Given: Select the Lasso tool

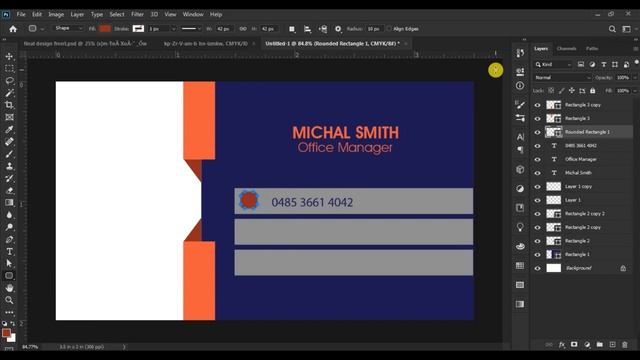Looking at the screenshot, I should click(9, 81).
